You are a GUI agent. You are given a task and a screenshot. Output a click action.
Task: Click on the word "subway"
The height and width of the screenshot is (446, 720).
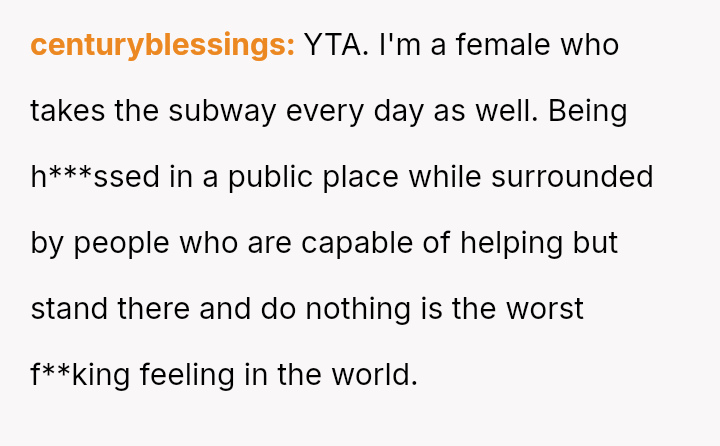[222, 112]
